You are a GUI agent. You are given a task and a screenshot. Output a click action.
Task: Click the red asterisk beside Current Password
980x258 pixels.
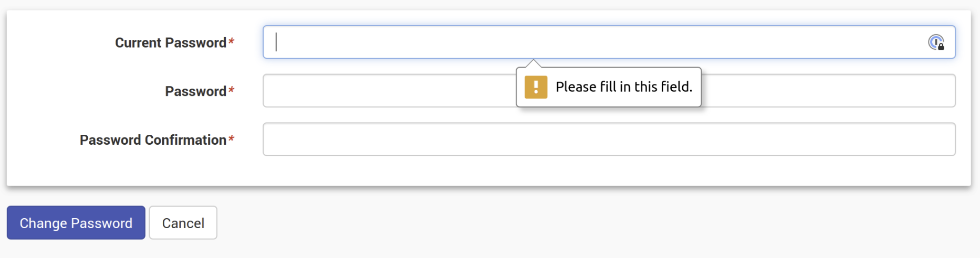(231, 41)
